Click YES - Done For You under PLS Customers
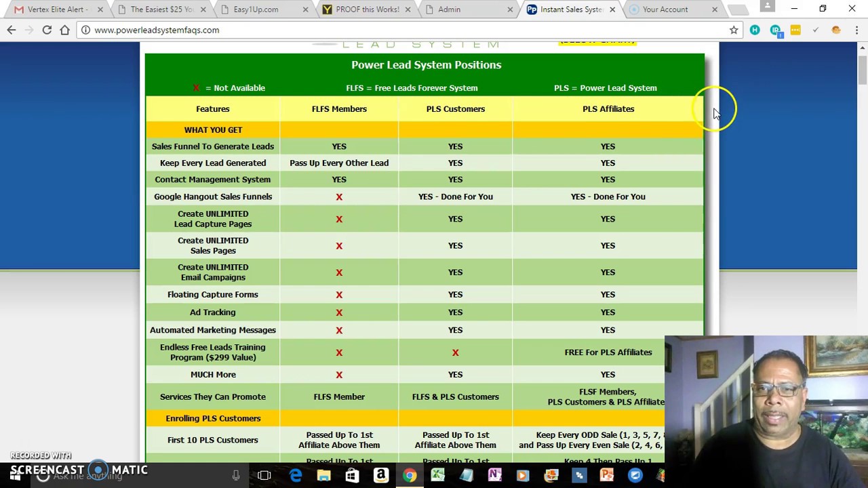 (x=456, y=197)
